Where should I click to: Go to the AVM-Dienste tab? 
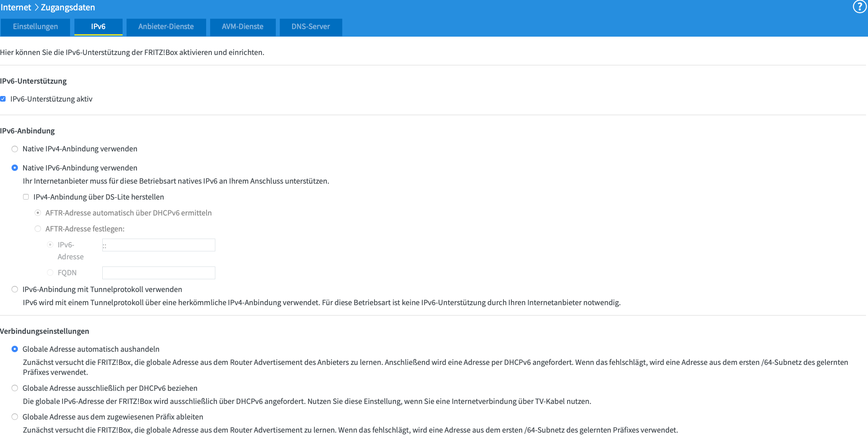click(242, 27)
